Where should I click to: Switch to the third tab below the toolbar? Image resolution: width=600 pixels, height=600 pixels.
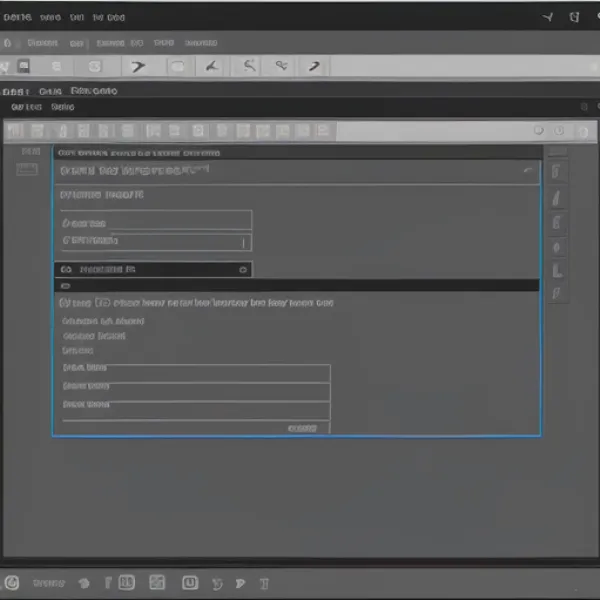(x=96, y=90)
